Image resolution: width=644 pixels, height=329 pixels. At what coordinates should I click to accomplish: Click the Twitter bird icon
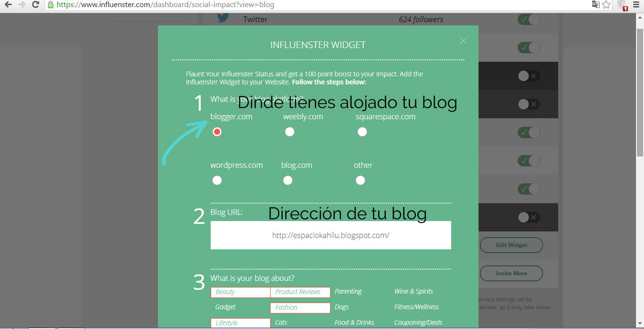click(x=223, y=18)
